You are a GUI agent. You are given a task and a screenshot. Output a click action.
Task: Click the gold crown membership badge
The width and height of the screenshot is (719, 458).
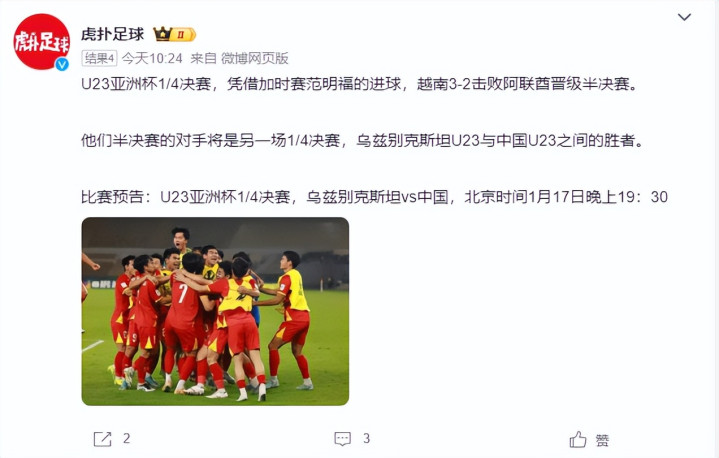pyautogui.click(x=162, y=34)
